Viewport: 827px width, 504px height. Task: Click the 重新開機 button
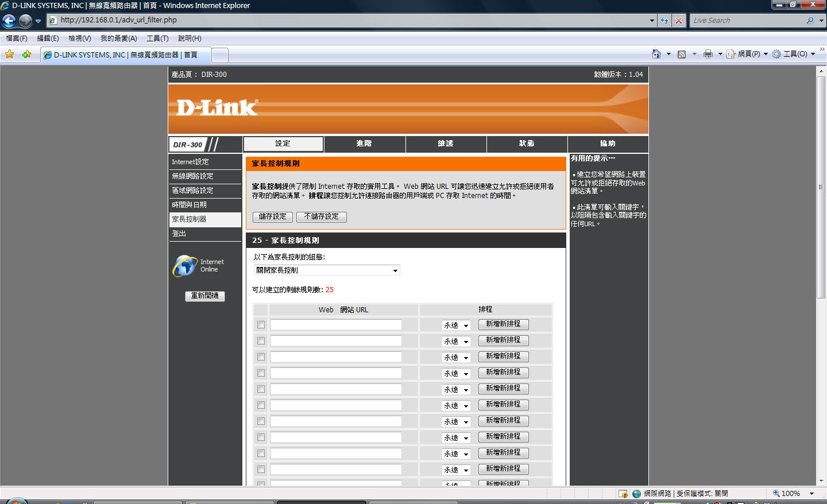tap(205, 296)
